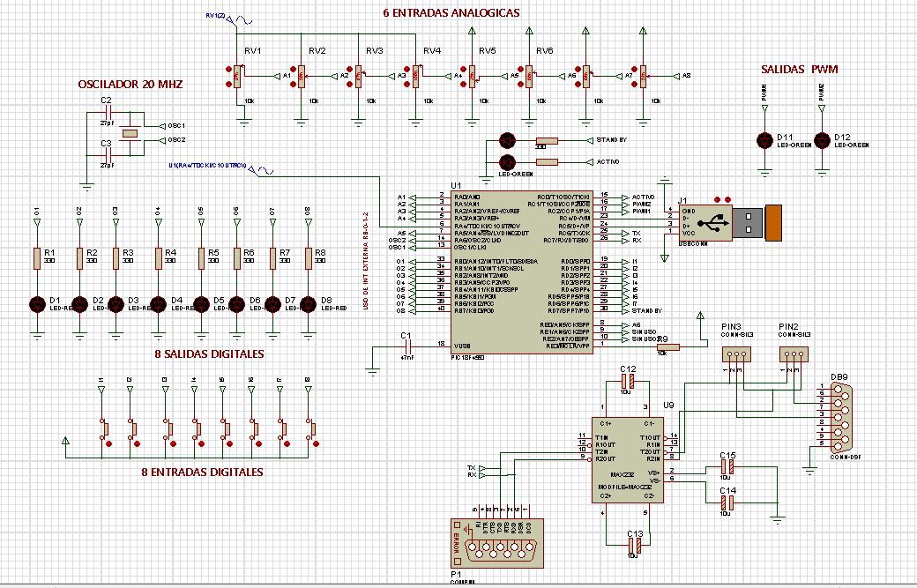Click the PIN2 CONN-SIL3 header
Viewport: 917px width, 588px height.
[794, 354]
